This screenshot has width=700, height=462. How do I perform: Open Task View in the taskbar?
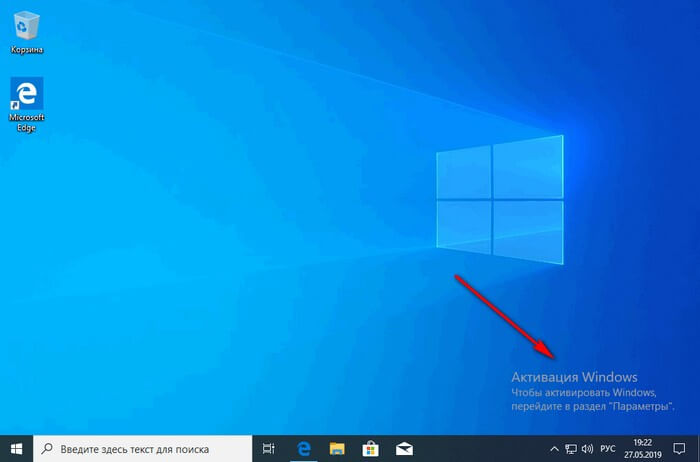pos(269,449)
